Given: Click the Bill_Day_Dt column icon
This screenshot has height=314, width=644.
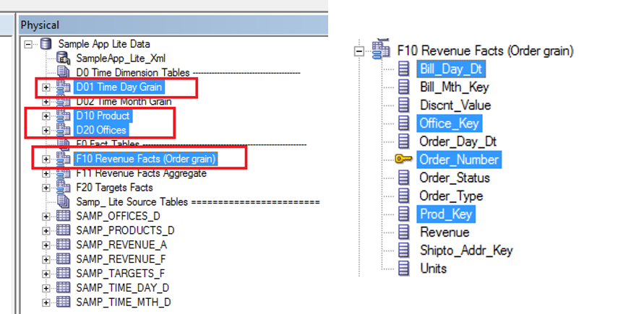Looking at the screenshot, I should coord(405,69).
